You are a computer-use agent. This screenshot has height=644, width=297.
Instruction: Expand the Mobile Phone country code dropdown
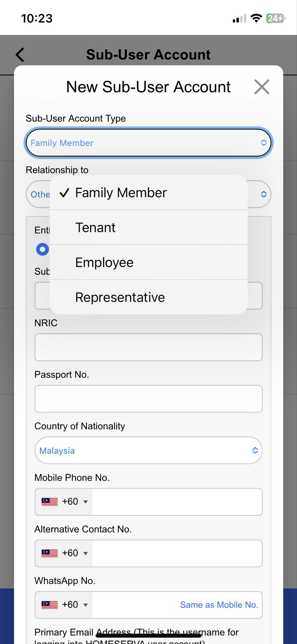click(x=85, y=502)
